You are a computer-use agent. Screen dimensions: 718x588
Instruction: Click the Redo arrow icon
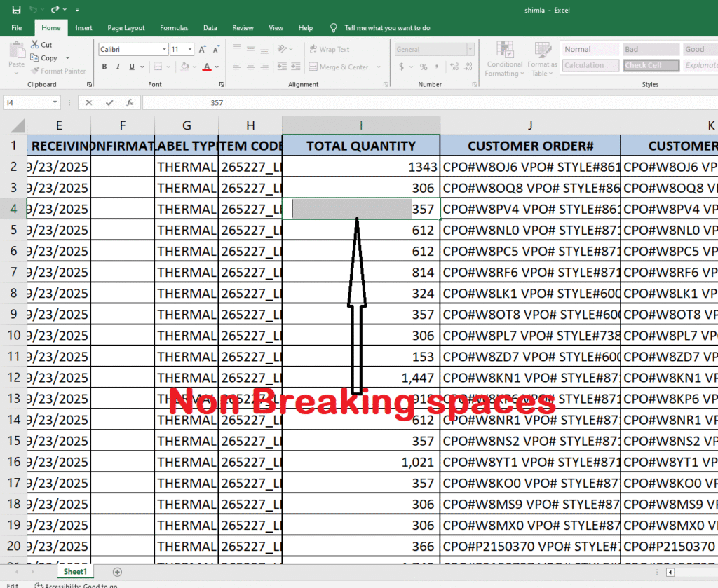(x=55, y=10)
